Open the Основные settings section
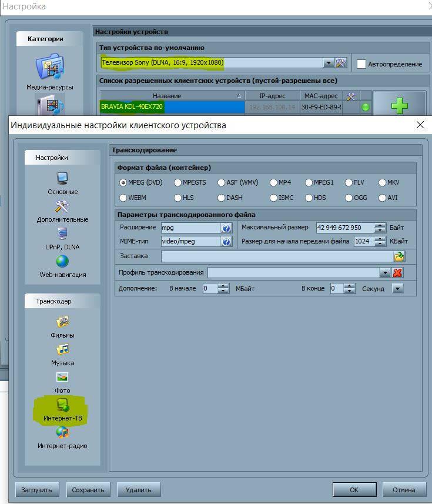432x504 pixels. [x=62, y=182]
